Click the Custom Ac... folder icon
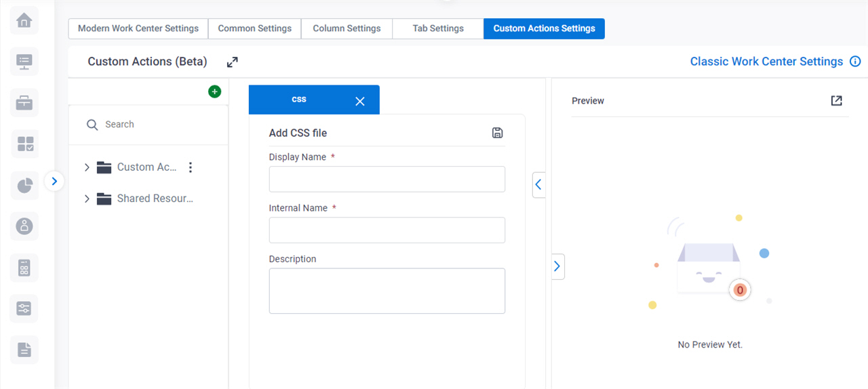This screenshot has width=868, height=389. [104, 167]
